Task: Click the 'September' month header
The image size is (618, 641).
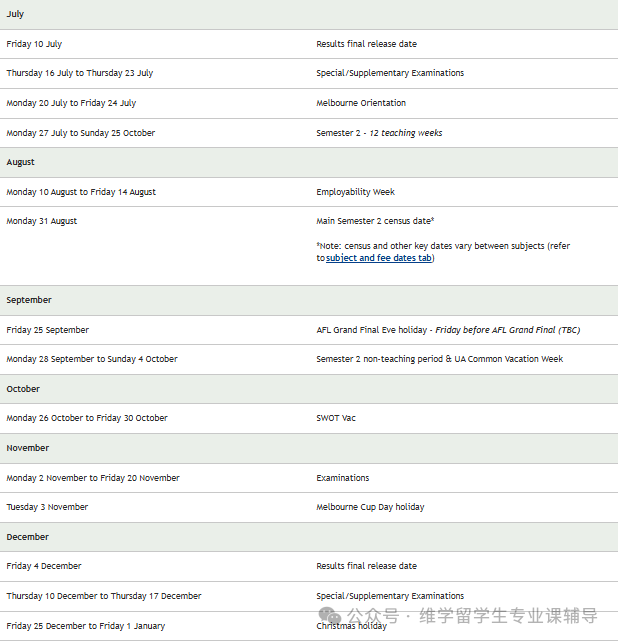Action: [29, 300]
